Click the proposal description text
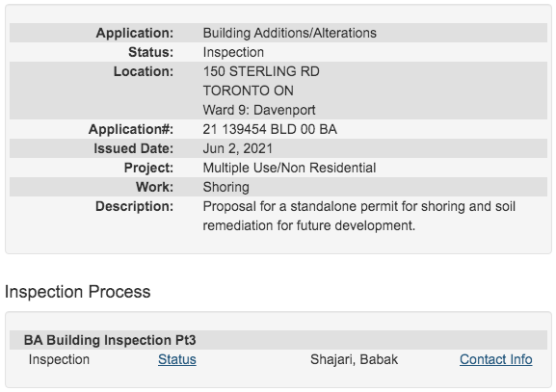Viewport: 556px width, 392px height. coord(358,216)
